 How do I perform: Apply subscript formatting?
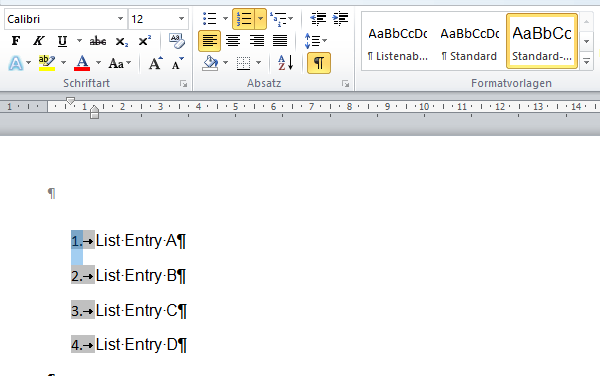click(122, 41)
